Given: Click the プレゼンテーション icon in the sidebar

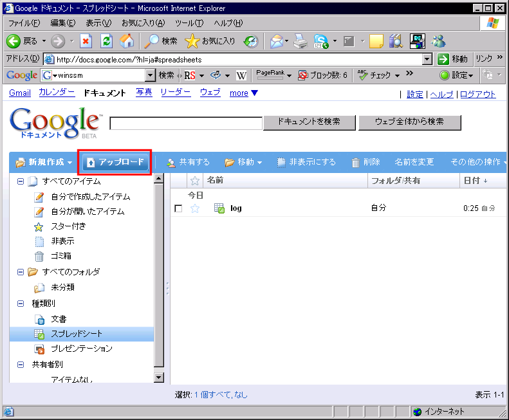Looking at the screenshot, I should (39, 349).
